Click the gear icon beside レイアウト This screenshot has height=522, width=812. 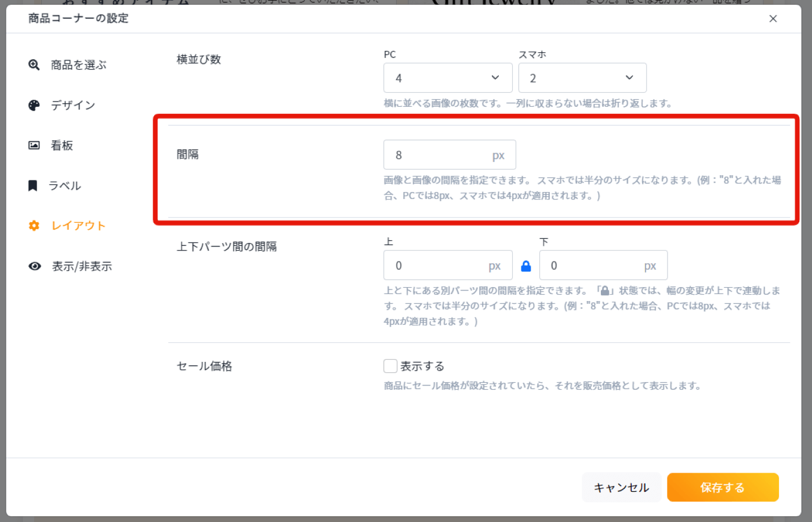pos(34,226)
